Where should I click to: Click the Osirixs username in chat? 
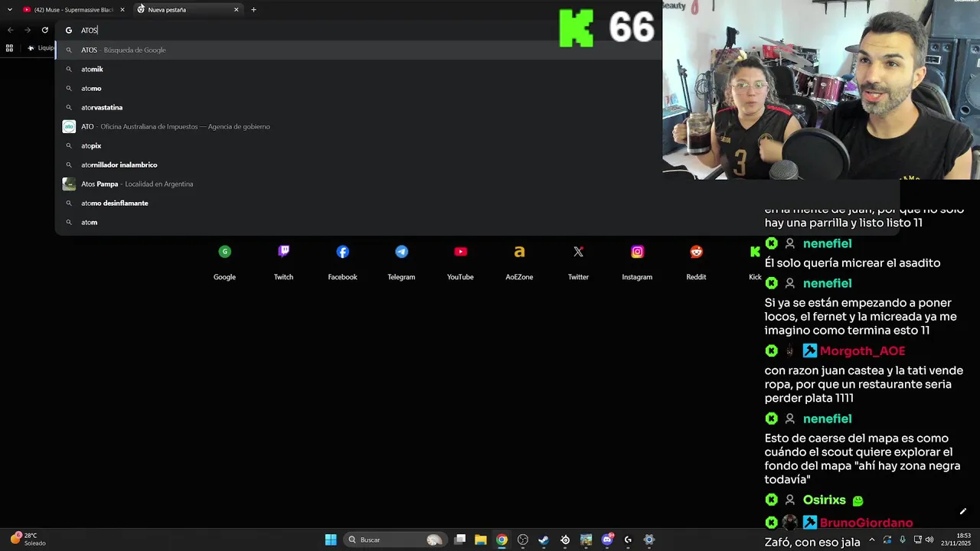(x=824, y=500)
